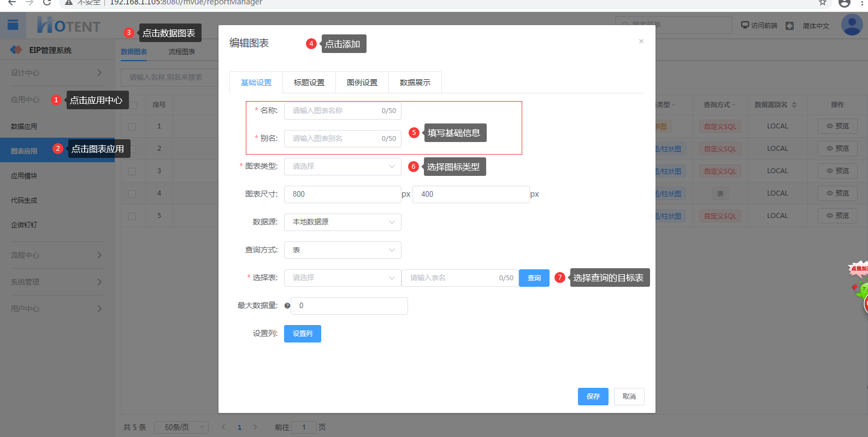Expand the 数据源 dropdown showing 本地数据源
Image resolution: width=868 pixels, height=437 pixels.
(x=343, y=222)
